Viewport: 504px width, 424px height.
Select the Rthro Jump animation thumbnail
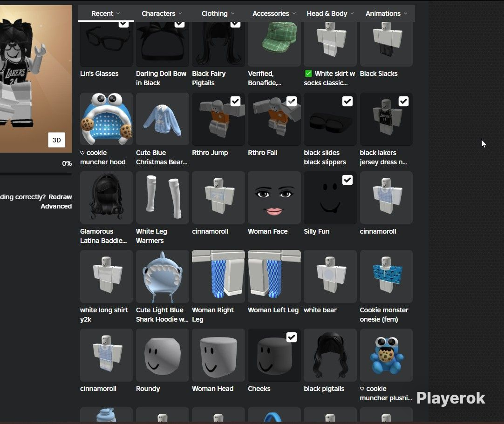pyautogui.click(x=218, y=119)
